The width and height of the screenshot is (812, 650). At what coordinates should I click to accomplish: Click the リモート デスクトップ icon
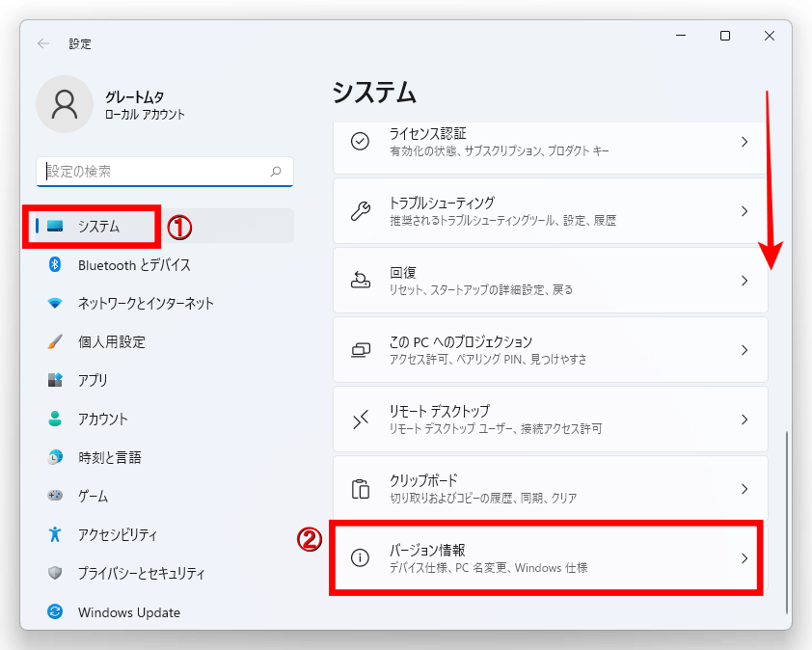coord(361,420)
